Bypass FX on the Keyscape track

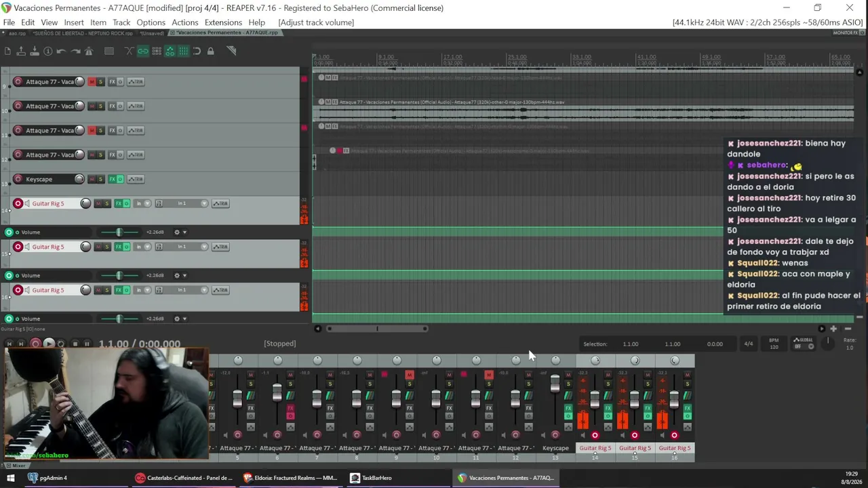coord(120,179)
